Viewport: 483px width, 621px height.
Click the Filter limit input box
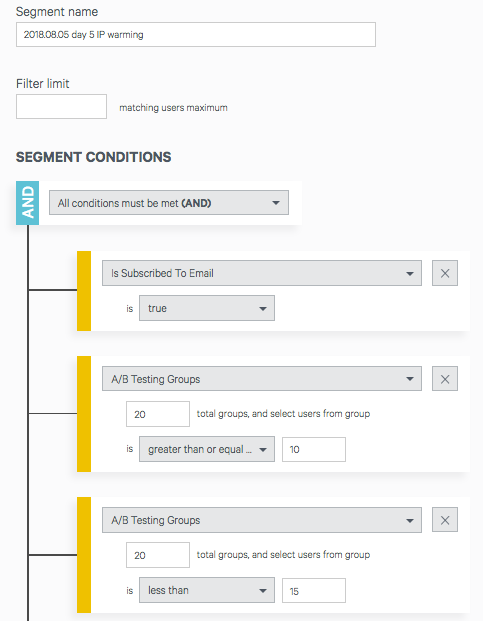coord(61,107)
